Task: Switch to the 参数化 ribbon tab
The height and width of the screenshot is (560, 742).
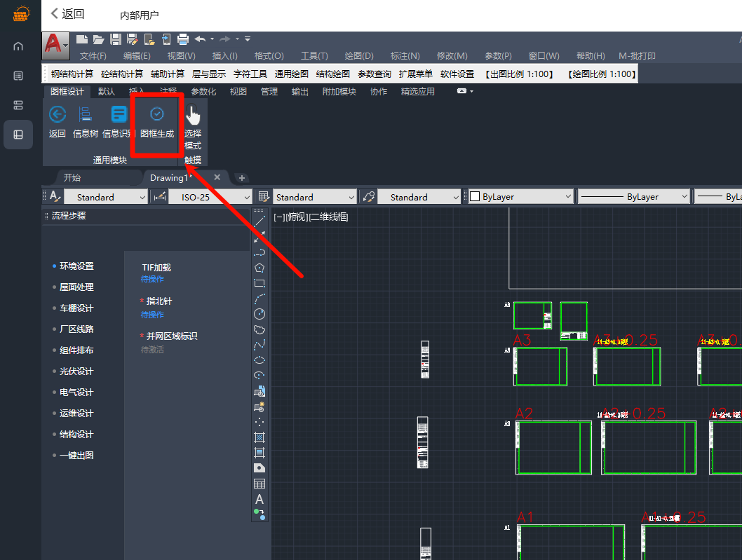Action: [x=203, y=92]
